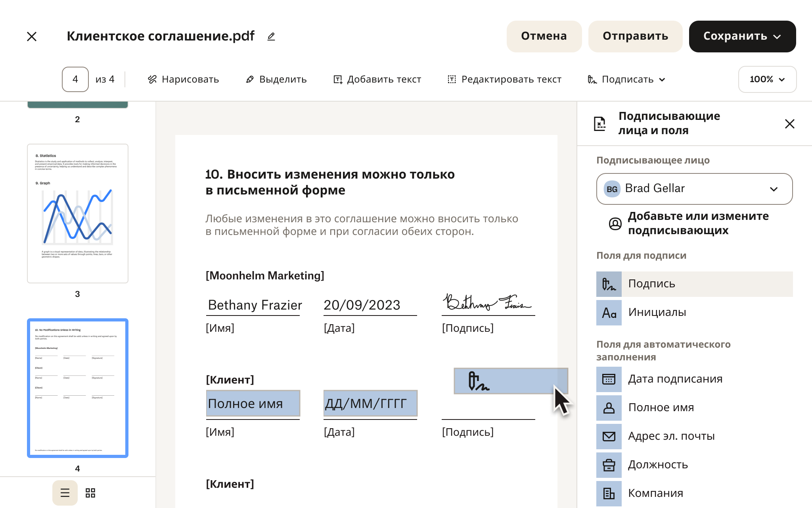Select the Нарисовать draw tool

point(183,79)
